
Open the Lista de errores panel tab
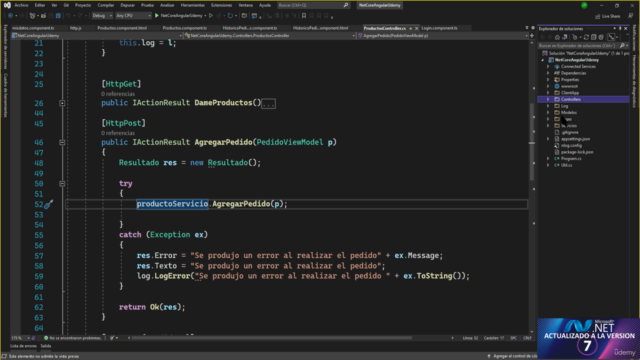(x=23, y=346)
